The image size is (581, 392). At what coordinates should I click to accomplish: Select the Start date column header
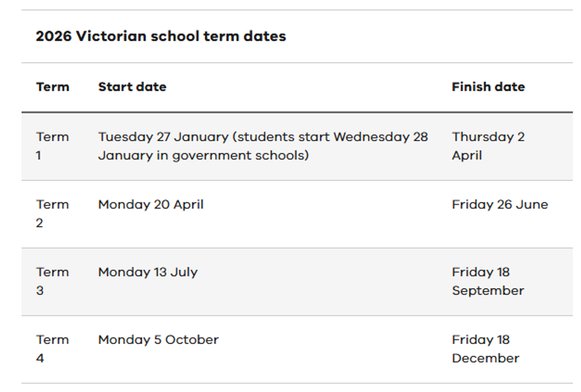coord(132,87)
